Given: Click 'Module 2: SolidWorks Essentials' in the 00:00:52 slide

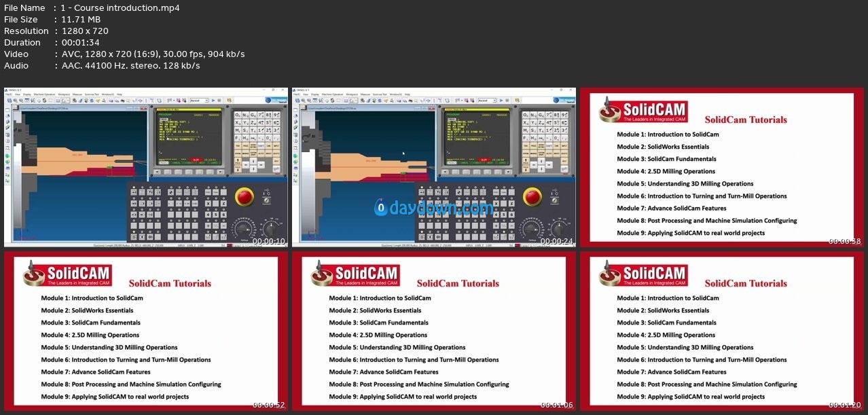Looking at the screenshot, I should (x=87, y=310).
